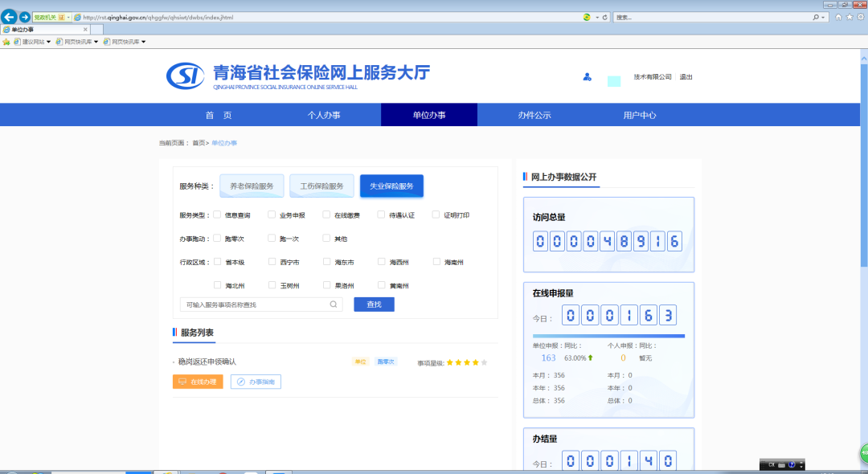Click the browser refresh icon beside the address bar
This screenshot has height=474, width=868.
point(605,16)
